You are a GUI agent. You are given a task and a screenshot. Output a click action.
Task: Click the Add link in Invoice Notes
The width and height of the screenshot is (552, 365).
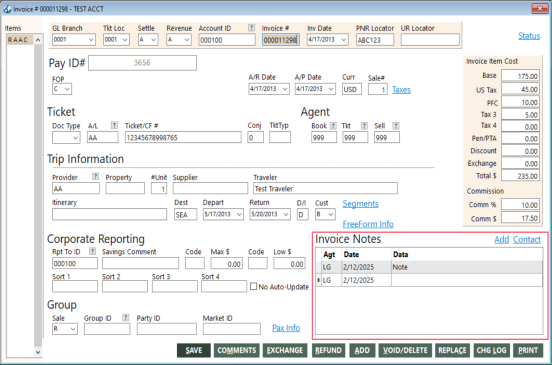tap(502, 240)
